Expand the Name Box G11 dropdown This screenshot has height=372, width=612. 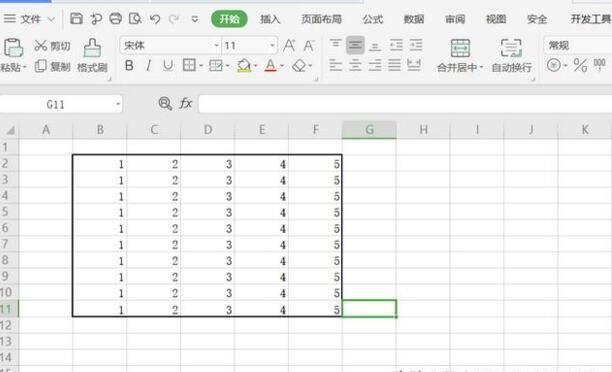117,104
